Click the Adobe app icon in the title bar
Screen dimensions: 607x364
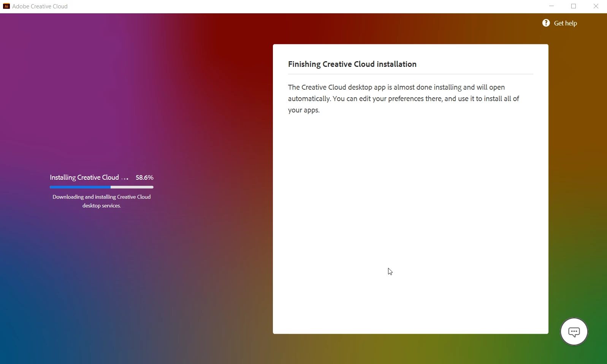(6, 6)
